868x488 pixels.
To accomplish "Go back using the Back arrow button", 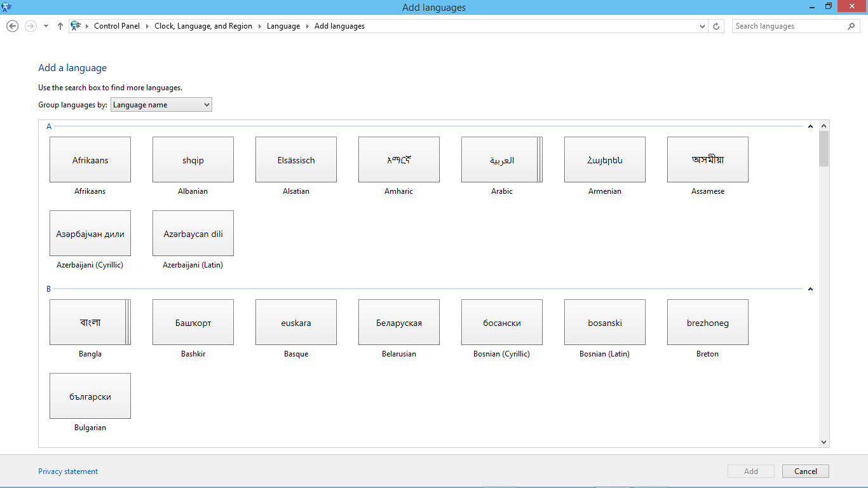I will pos(12,26).
